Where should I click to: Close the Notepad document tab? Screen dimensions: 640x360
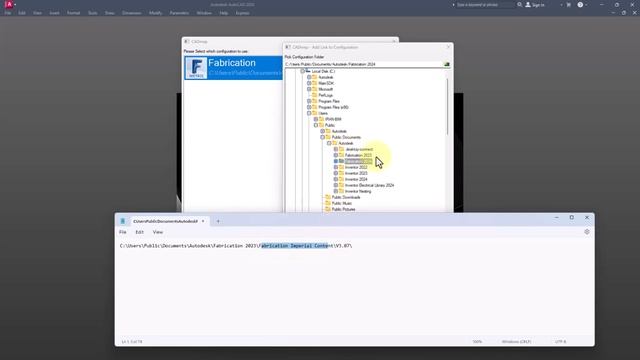(203, 221)
